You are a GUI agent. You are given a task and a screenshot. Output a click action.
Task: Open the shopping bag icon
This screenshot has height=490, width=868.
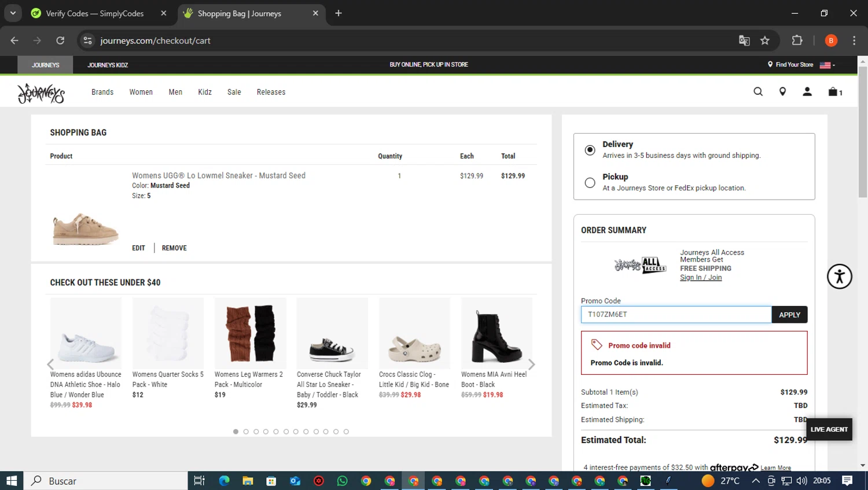coord(834,92)
